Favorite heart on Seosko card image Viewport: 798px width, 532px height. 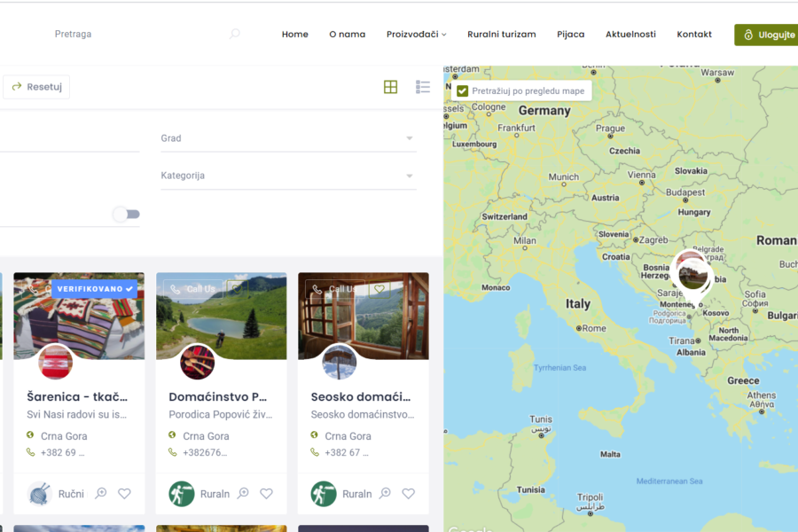(x=379, y=289)
